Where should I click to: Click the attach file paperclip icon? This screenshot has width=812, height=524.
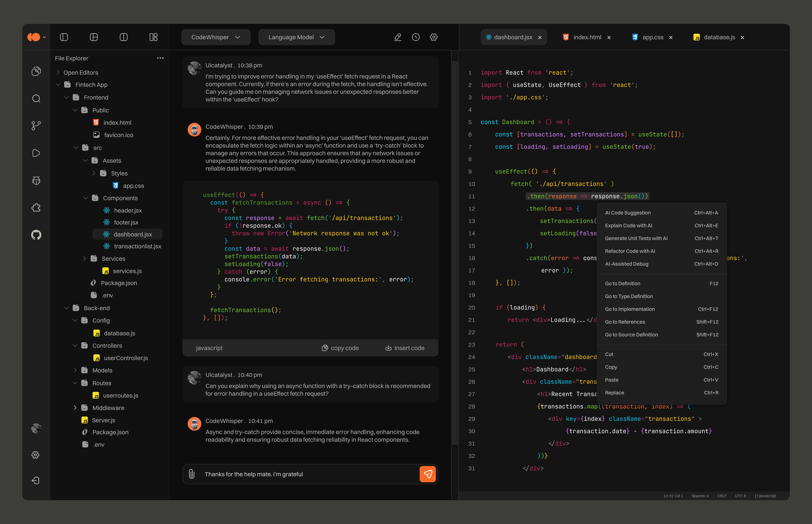pos(192,474)
